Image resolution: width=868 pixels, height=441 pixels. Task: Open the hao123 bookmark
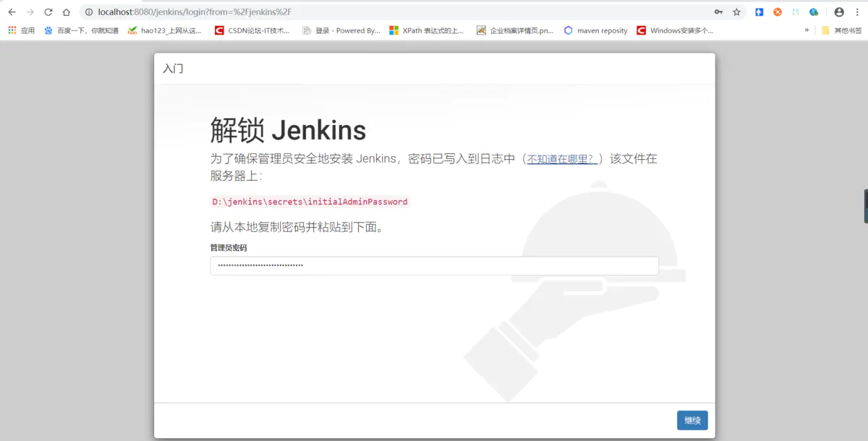click(164, 30)
